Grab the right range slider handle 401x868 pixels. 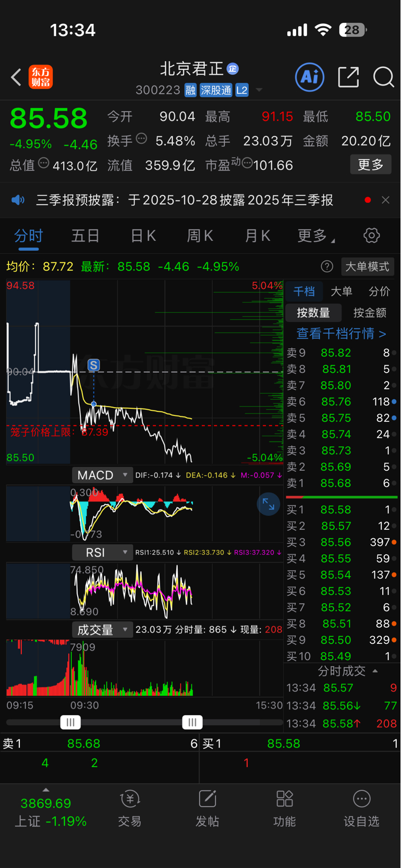pos(192,723)
